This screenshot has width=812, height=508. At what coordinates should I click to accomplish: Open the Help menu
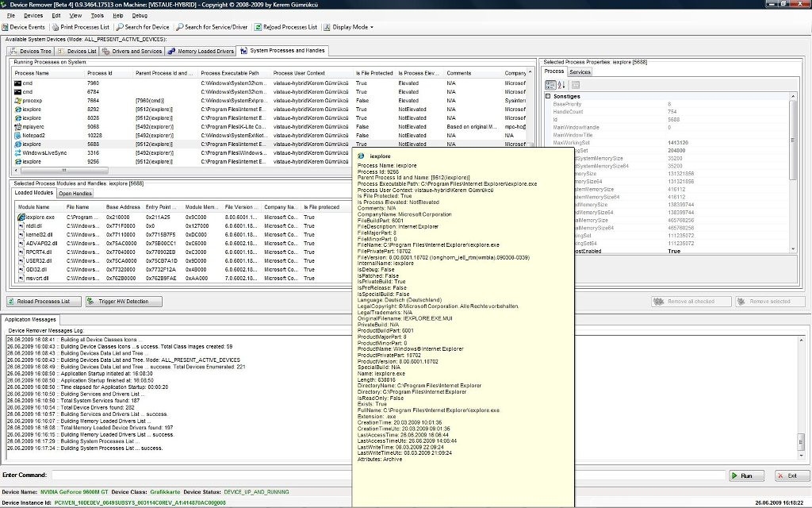[x=118, y=16]
